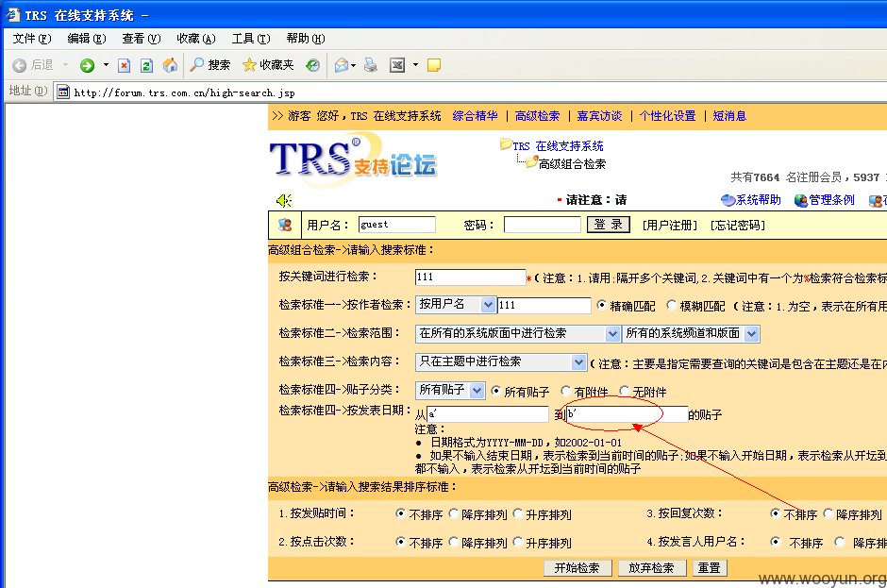887x588 pixels.
Task: Click the 放弃检索 button
Action: [652, 567]
